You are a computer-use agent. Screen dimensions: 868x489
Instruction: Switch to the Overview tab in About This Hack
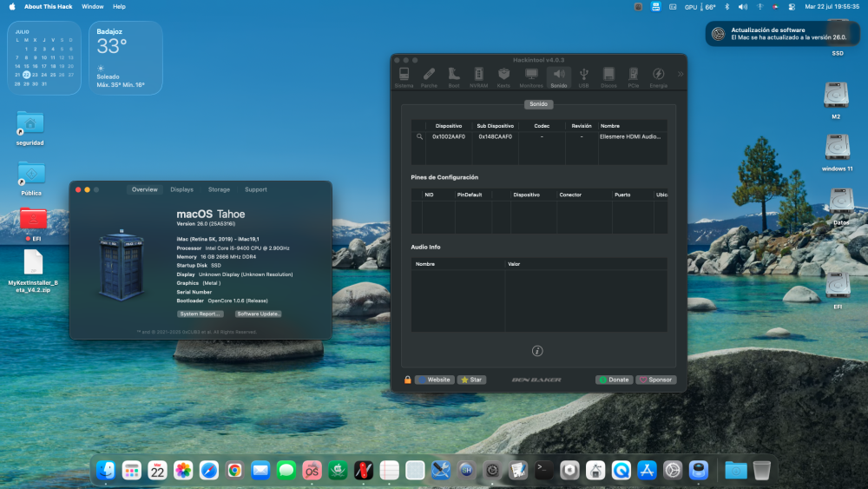pyautogui.click(x=144, y=189)
